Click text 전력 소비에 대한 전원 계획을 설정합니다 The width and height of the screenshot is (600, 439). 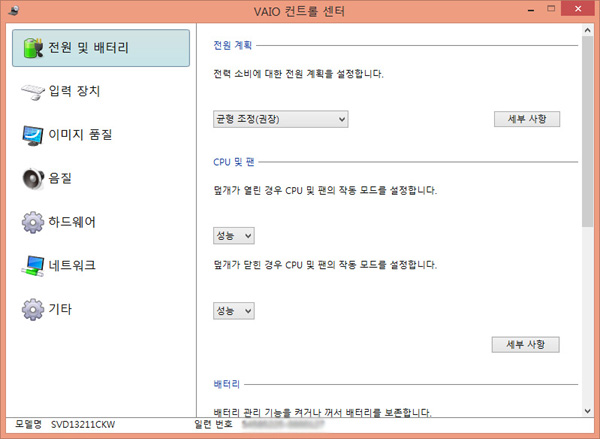pos(298,74)
